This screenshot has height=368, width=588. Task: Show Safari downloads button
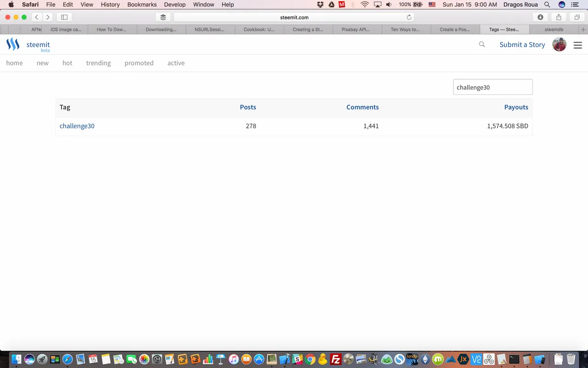coord(540,17)
